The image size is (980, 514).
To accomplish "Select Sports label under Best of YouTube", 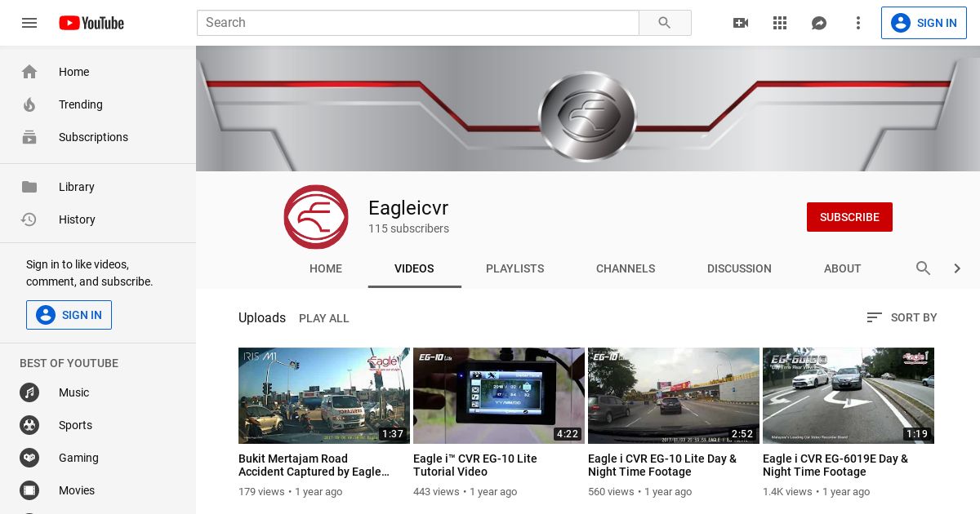I will (75, 425).
